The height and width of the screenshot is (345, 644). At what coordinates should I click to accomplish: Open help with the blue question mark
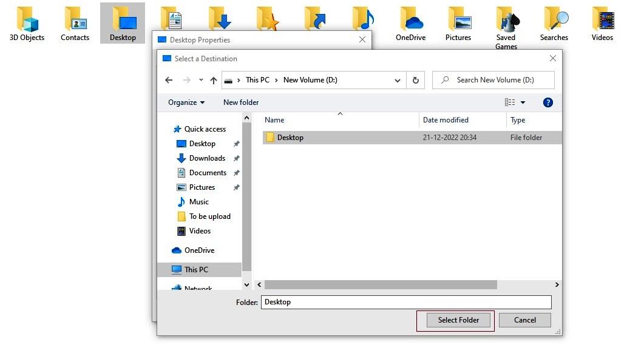click(x=548, y=102)
